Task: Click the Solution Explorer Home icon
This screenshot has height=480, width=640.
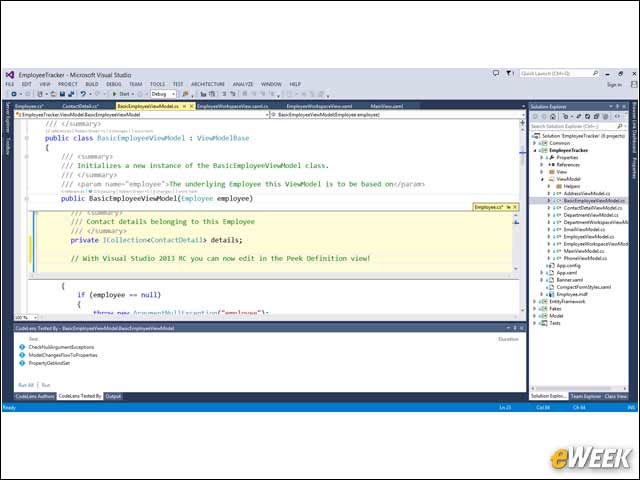Action: (553, 116)
